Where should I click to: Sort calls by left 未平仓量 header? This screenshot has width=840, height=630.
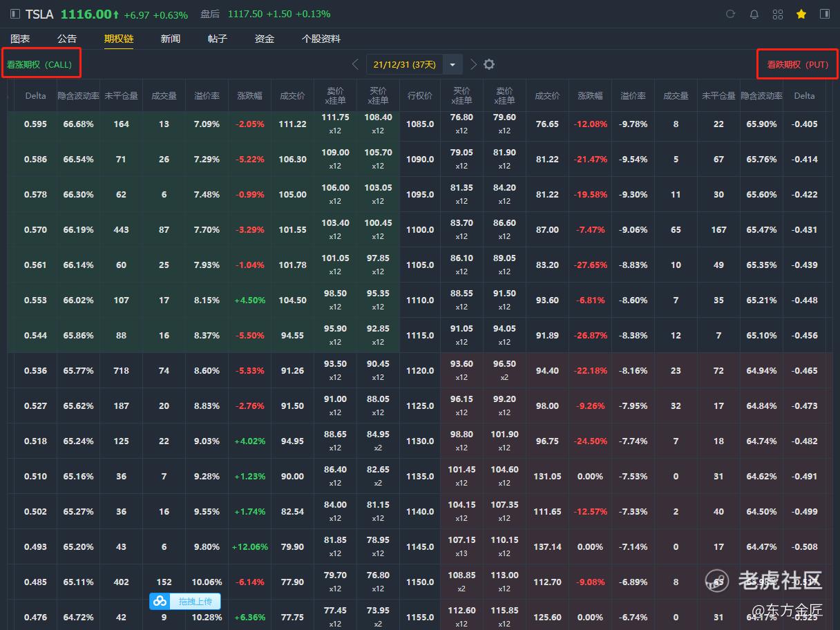click(121, 96)
